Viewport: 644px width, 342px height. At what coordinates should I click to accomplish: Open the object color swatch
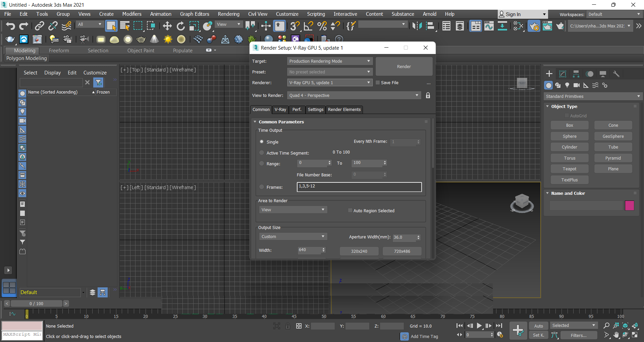pos(630,206)
